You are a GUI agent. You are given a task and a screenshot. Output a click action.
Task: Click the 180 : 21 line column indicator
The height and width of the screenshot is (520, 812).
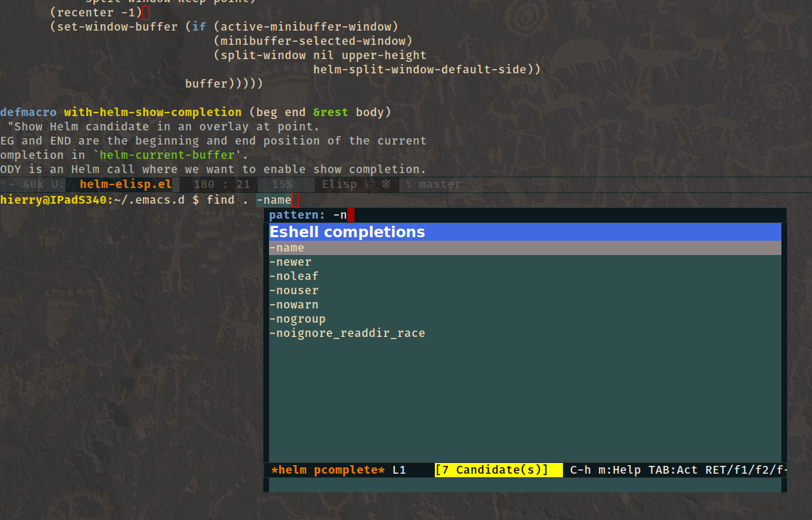(221, 184)
